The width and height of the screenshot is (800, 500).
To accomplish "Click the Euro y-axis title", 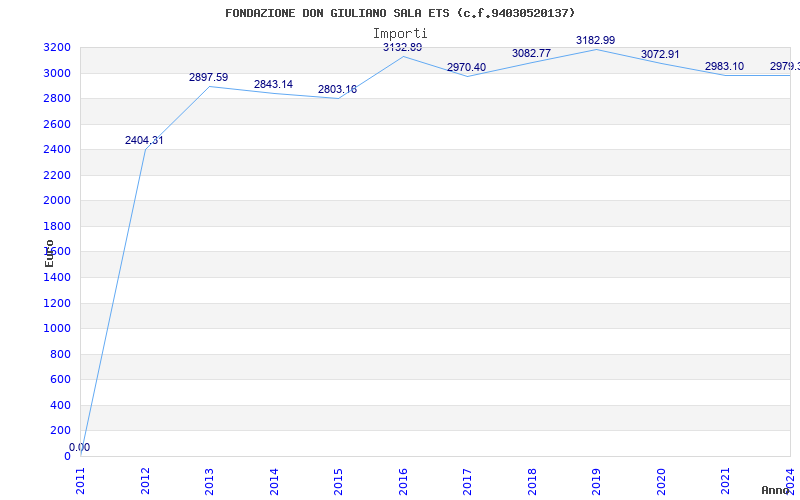I will click(x=49, y=253).
